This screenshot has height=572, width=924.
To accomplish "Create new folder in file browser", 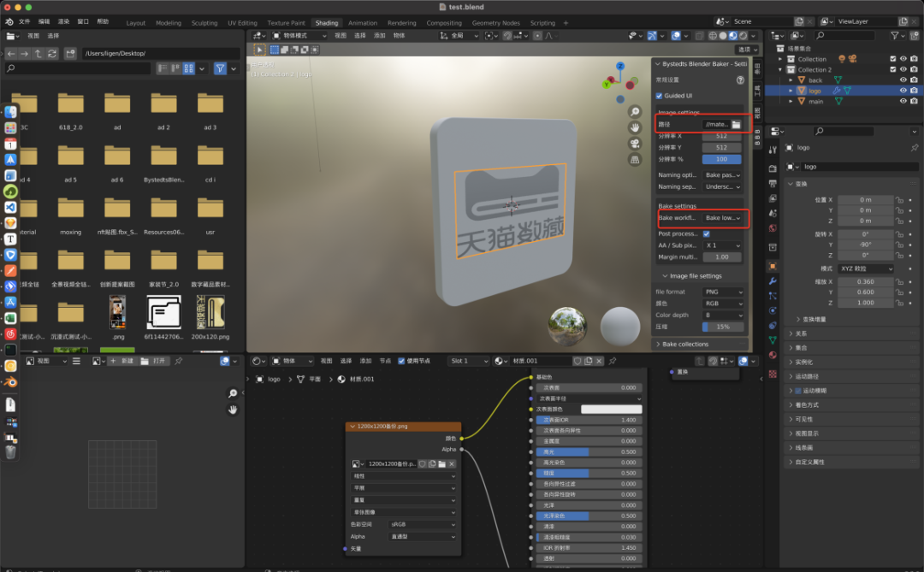I will point(70,54).
